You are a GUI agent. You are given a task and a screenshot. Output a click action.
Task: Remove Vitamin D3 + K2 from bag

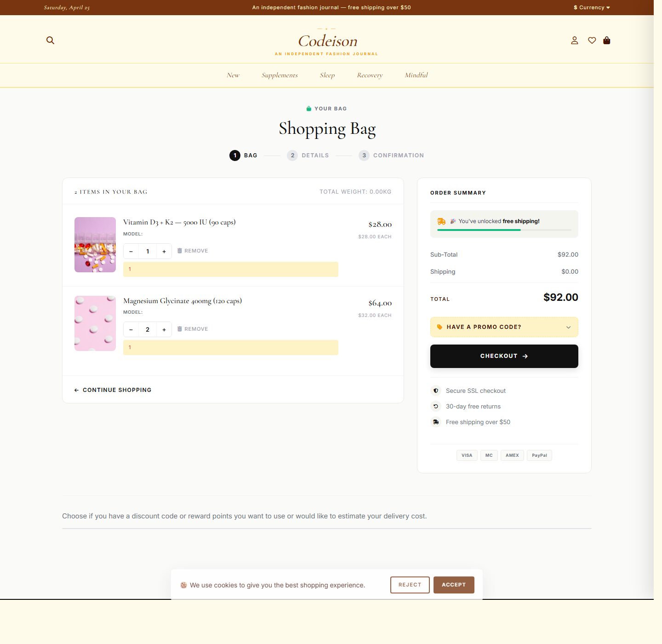(x=193, y=251)
